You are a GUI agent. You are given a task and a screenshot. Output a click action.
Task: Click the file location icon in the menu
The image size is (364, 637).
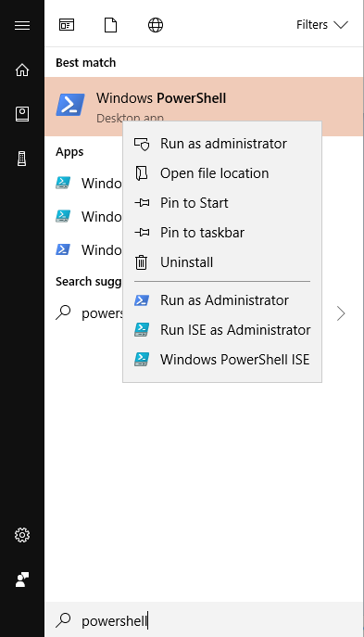click(141, 173)
